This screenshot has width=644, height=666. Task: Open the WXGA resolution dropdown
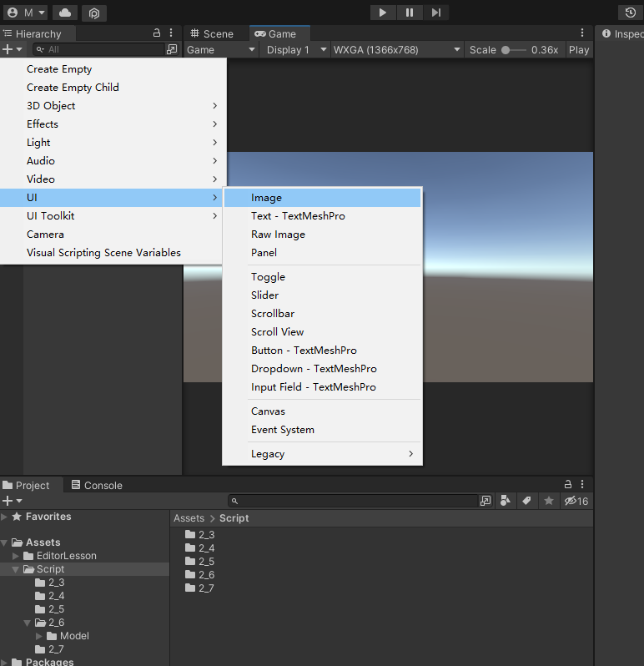click(396, 50)
